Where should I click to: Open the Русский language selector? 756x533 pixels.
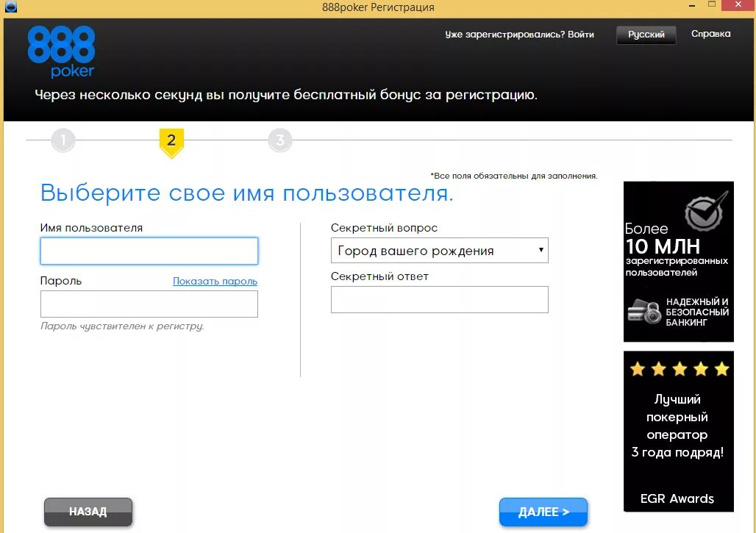coord(646,35)
